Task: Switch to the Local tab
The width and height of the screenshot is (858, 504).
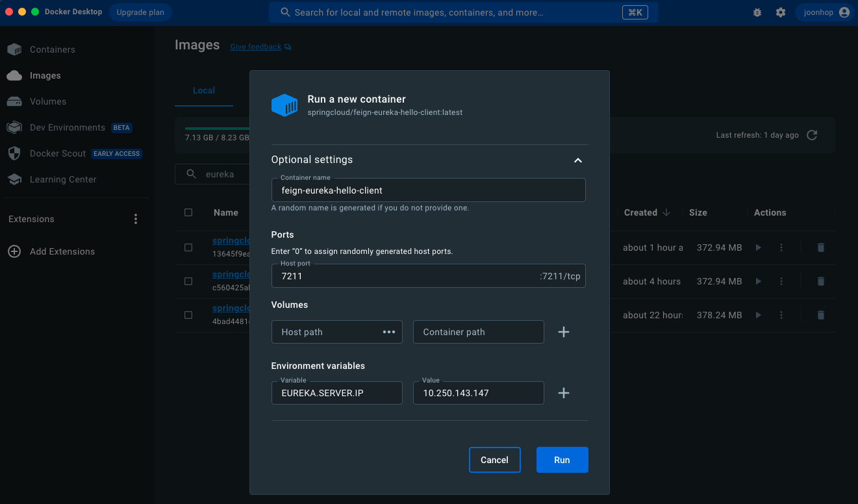Action: coord(204,90)
